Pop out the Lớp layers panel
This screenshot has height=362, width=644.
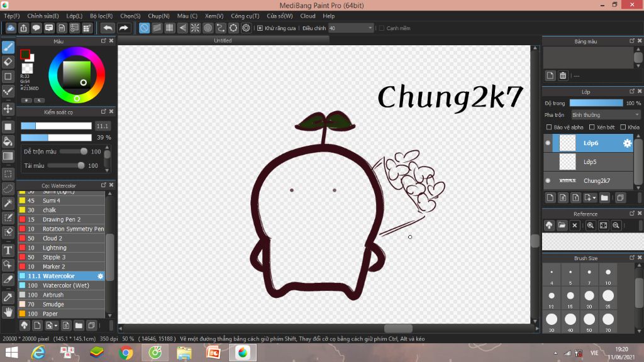pos(632,91)
